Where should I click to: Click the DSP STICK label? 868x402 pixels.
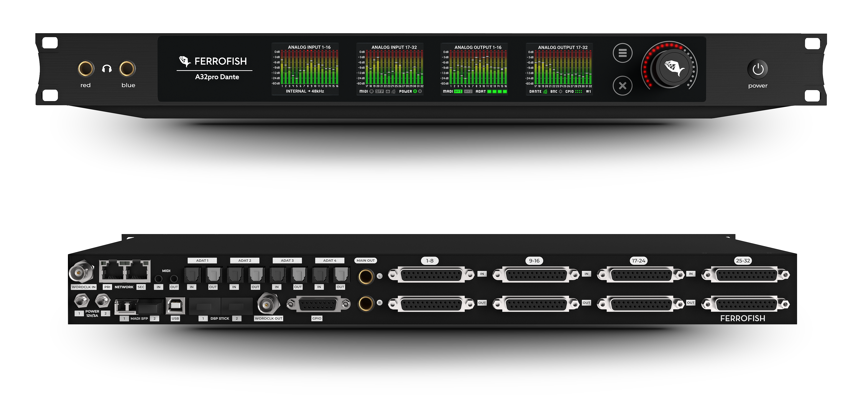point(220,318)
